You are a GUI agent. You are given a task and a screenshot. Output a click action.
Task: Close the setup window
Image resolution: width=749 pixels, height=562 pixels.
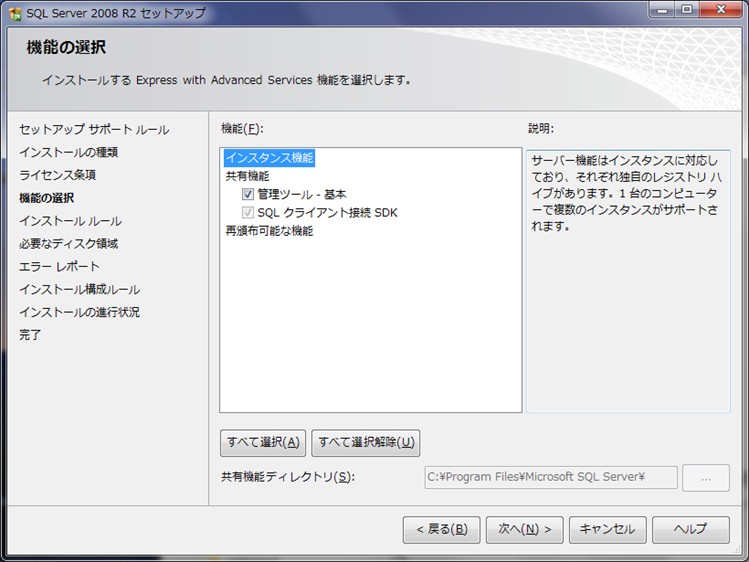tap(721, 10)
